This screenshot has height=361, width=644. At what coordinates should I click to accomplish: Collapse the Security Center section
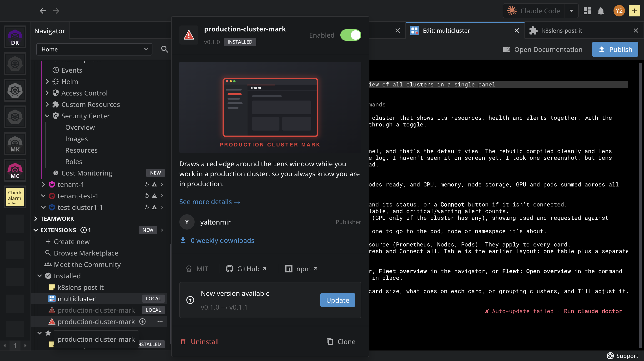point(47,116)
